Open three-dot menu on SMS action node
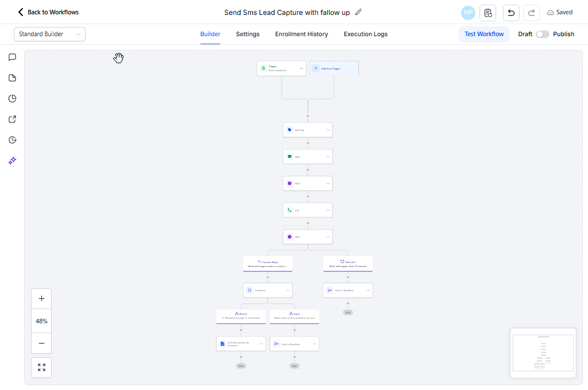Image resolution: width=588 pixels, height=390 pixels. [x=328, y=157]
